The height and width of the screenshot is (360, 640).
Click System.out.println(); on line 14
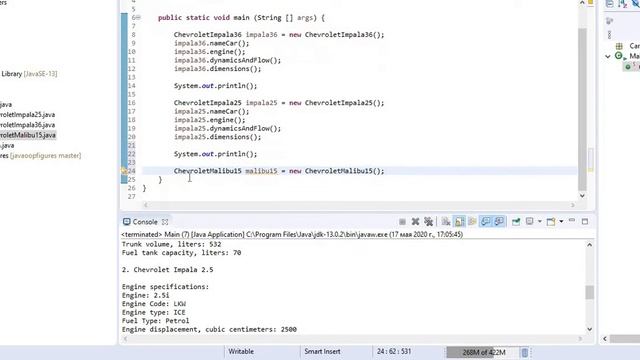[x=216, y=86]
